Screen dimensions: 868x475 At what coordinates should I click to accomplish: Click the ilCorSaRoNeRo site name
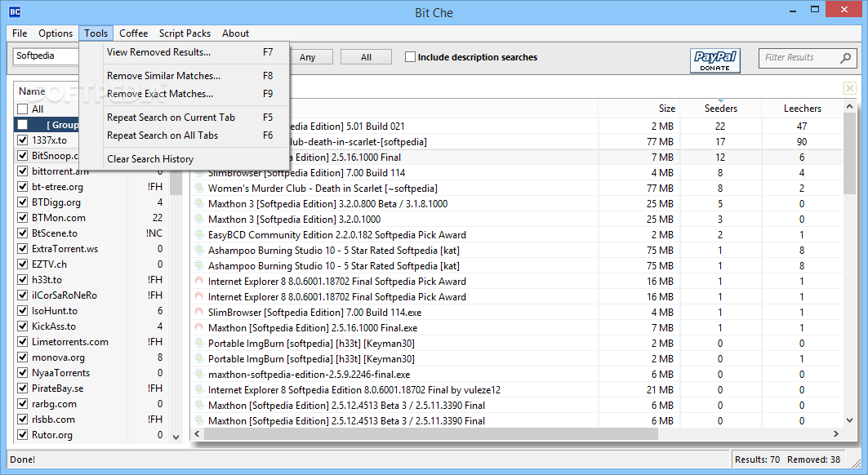pyautogui.click(x=65, y=295)
